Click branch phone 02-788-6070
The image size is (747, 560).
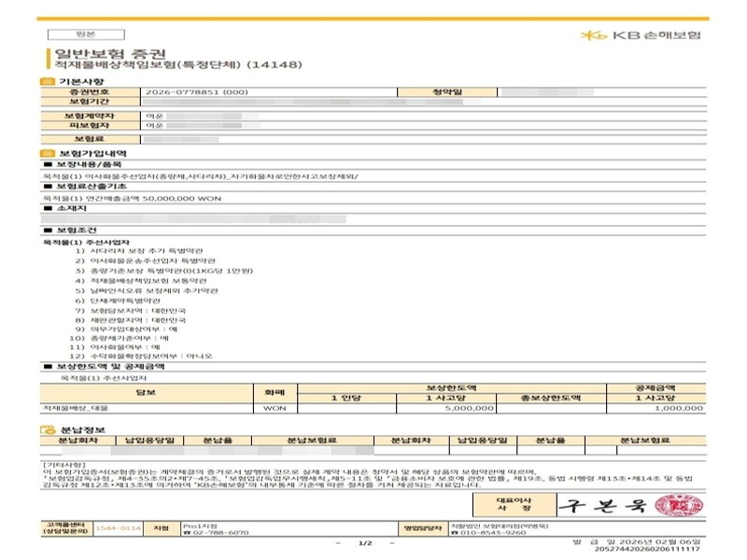(x=216, y=532)
